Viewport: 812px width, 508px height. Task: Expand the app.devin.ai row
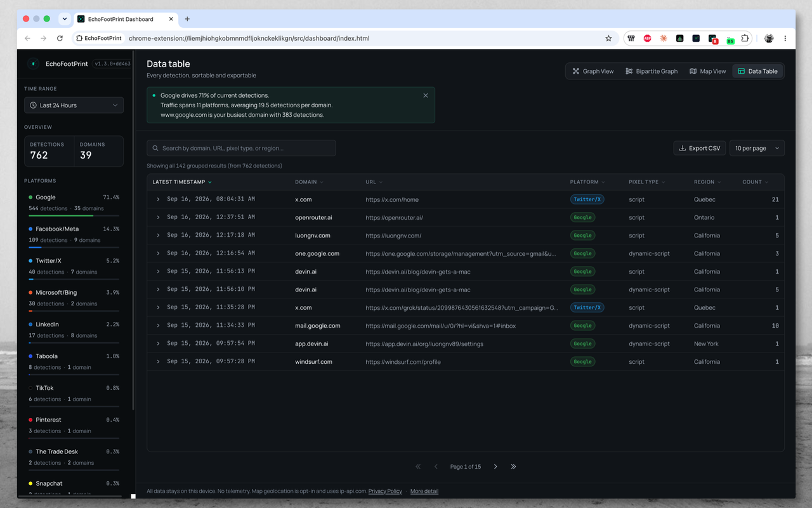tap(159, 344)
